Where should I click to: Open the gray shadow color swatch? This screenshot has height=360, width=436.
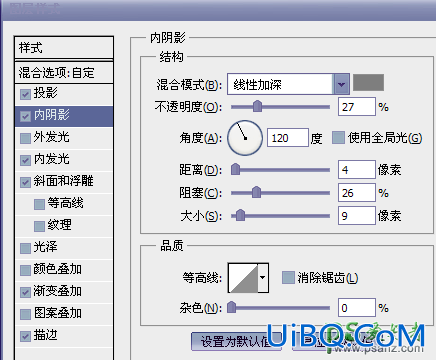(368, 83)
